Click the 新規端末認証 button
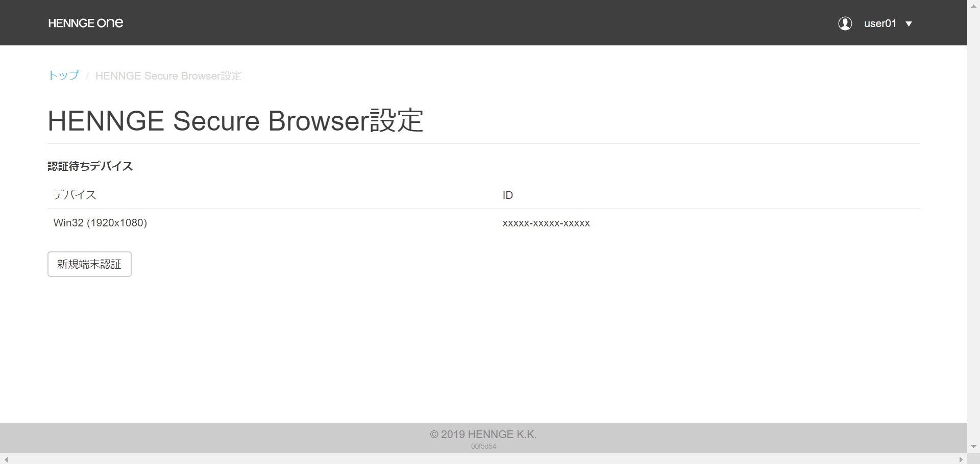This screenshot has width=980, height=464. [89, 264]
